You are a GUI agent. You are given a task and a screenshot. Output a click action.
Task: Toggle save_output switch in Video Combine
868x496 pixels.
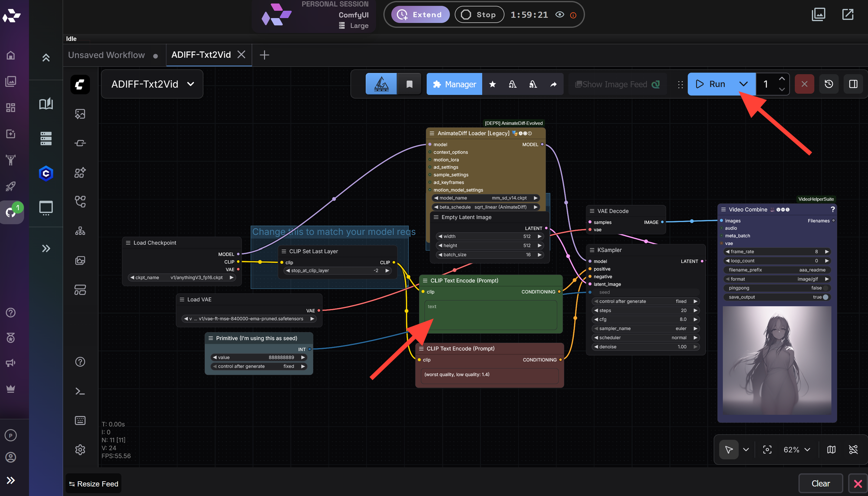pyautogui.click(x=825, y=297)
